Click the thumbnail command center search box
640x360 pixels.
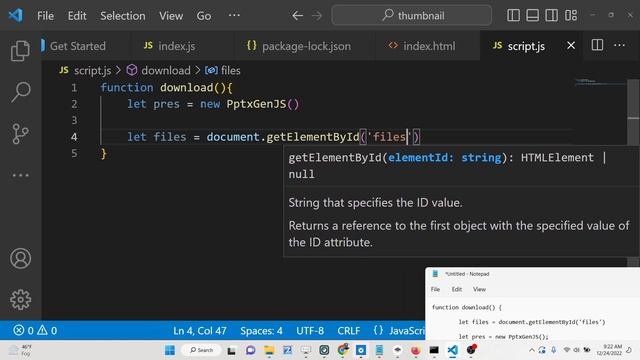(411, 16)
